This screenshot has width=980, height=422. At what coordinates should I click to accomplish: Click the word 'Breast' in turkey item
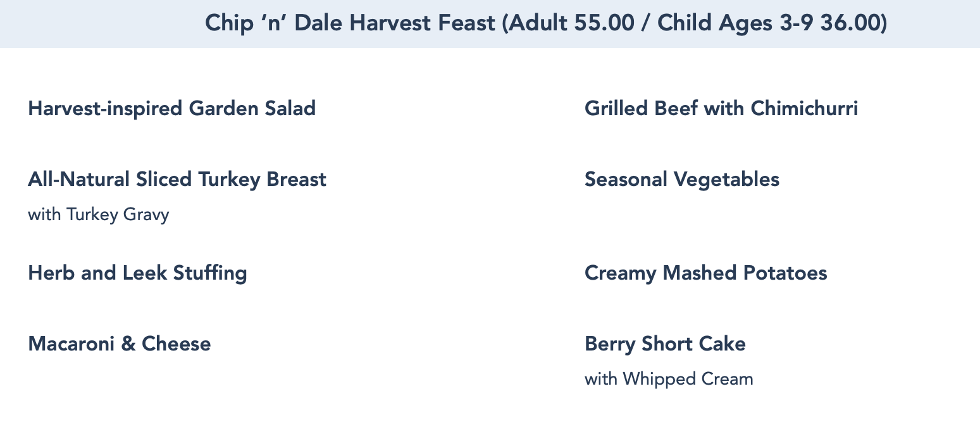point(296,179)
